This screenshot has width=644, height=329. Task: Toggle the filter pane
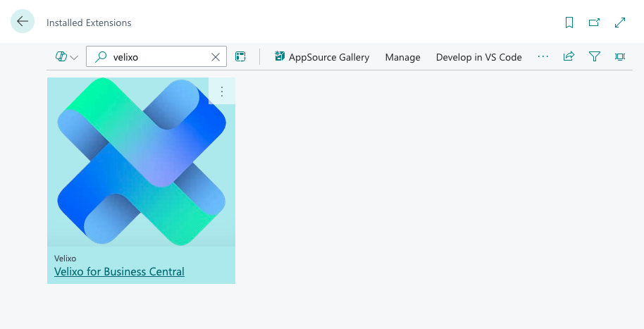point(594,57)
